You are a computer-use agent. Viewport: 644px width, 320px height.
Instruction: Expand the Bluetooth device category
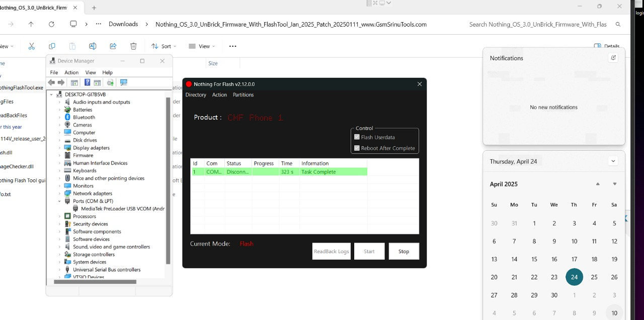pyautogui.click(x=59, y=118)
